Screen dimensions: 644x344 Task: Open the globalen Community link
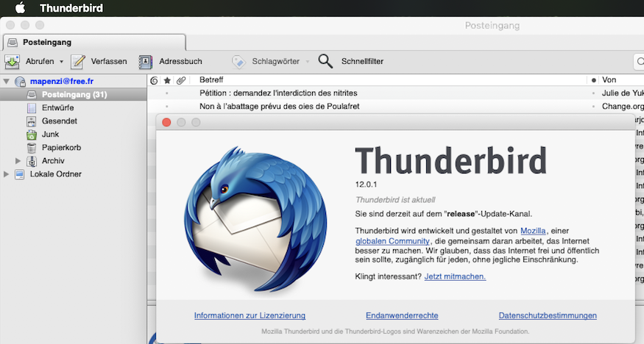coord(392,241)
